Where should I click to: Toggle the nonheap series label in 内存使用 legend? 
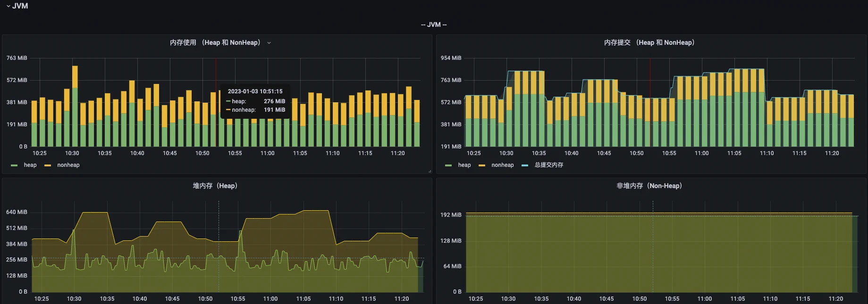click(68, 165)
